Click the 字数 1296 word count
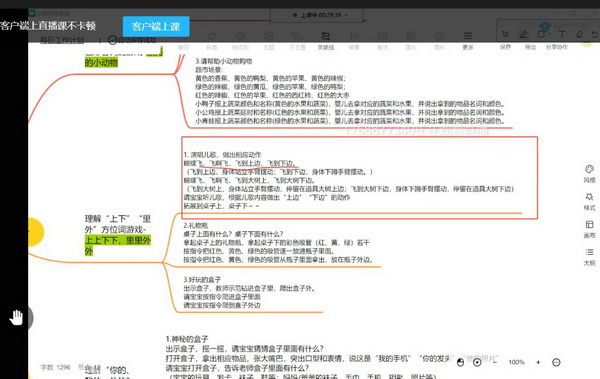The height and width of the screenshot is (379, 600). pyautogui.click(x=55, y=367)
